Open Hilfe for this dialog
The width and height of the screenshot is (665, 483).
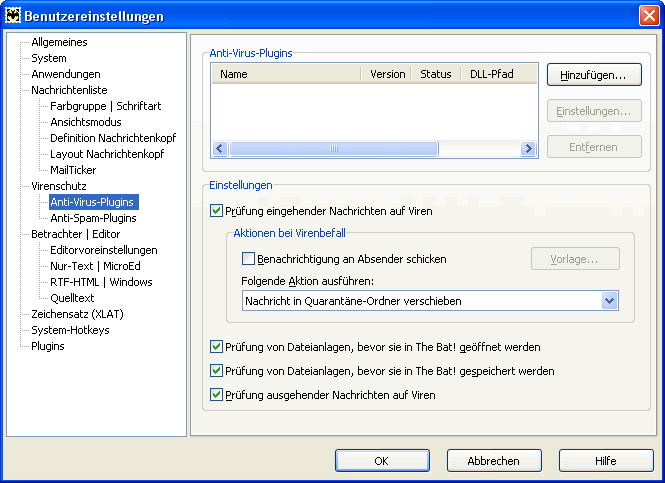pyautogui.click(x=606, y=461)
